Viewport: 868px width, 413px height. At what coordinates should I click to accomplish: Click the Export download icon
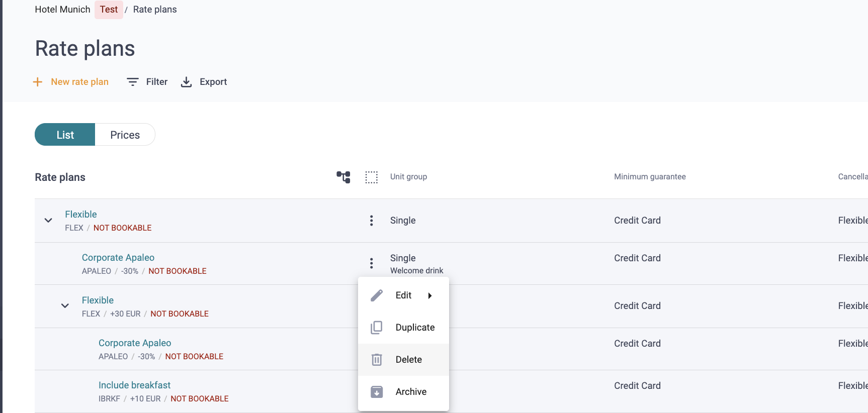pos(187,82)
